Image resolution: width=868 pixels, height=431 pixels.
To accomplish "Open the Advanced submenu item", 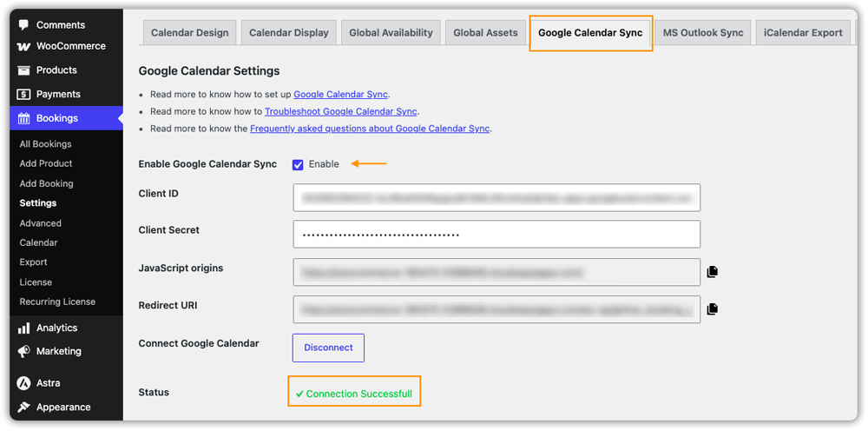I will 41,223.
